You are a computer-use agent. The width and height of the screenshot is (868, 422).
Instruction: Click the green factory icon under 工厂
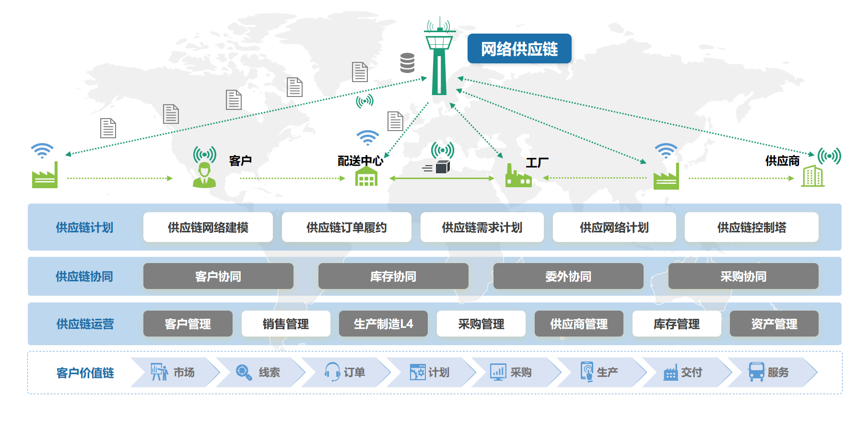518,176
